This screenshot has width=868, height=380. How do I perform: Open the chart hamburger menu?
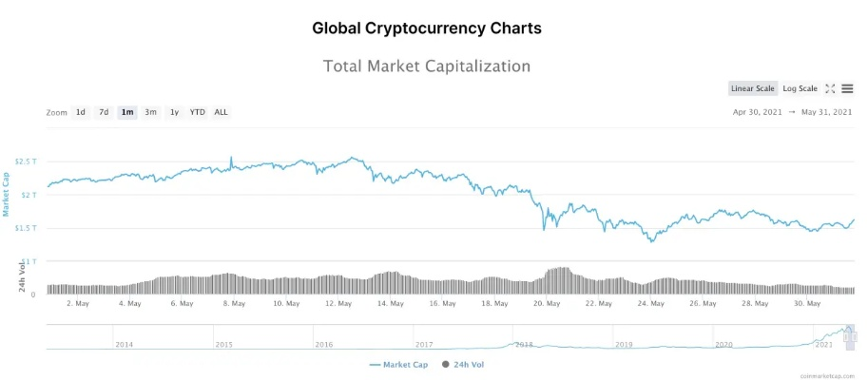[x=847, y=88]
